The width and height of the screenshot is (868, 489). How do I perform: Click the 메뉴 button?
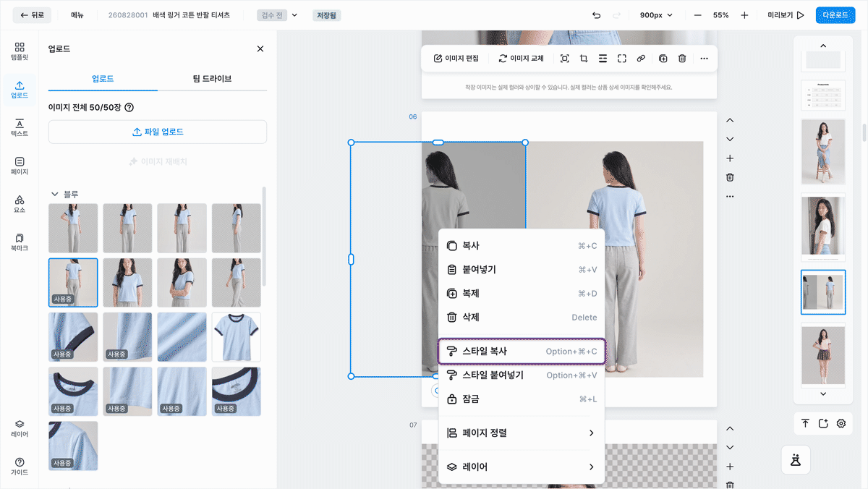[77, 15]
